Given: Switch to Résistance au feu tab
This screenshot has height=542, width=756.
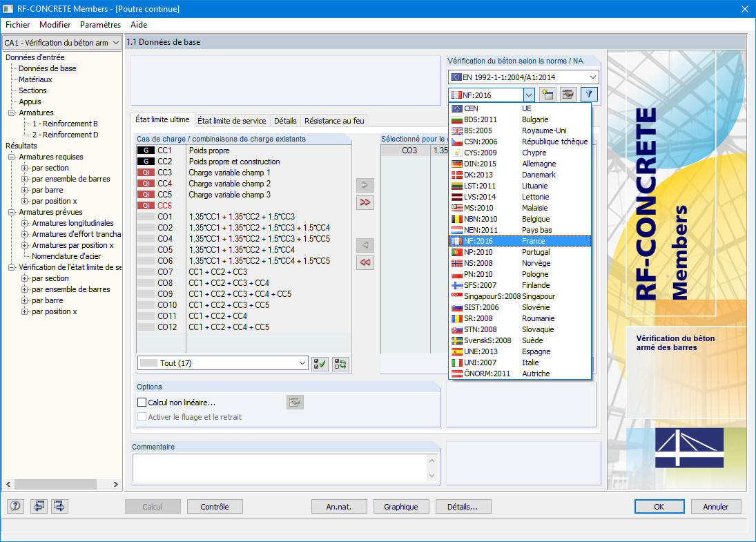Looking at the screenshot, I should tap(334, 121).
